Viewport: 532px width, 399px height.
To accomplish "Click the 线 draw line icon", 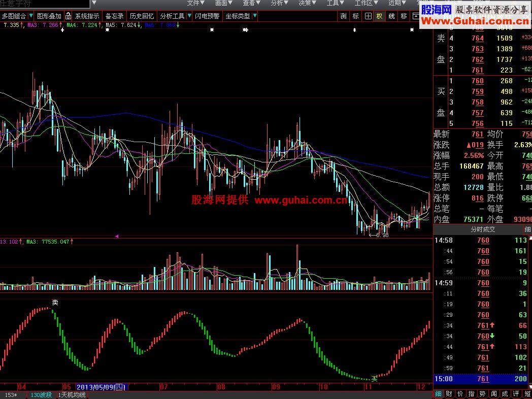I will tap(391, 16).
